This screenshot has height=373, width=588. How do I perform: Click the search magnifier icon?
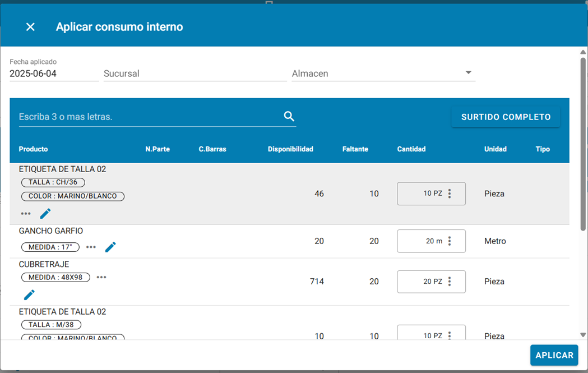(x=289, y=116)
